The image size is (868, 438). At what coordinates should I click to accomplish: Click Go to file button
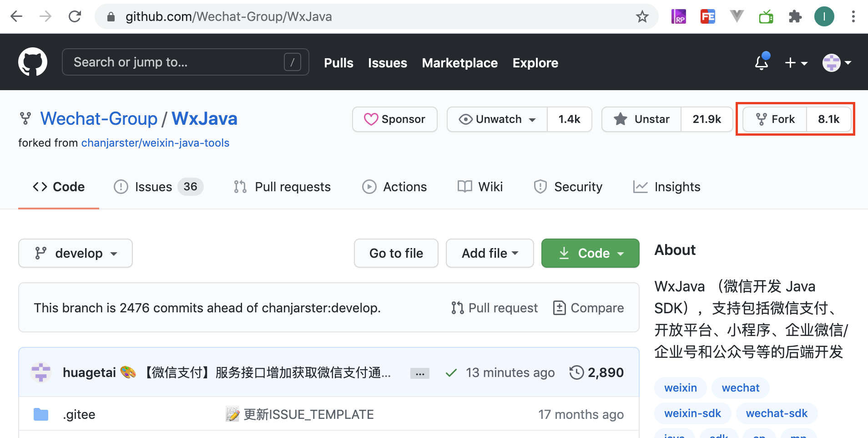396,253
